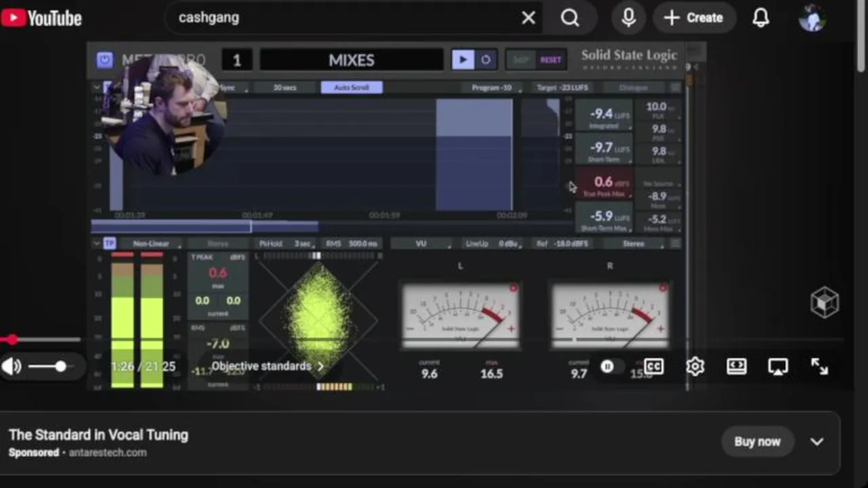Screen dimensions: 868x488
Task: Adjust the volume slider handle
Action: [60, 367]
